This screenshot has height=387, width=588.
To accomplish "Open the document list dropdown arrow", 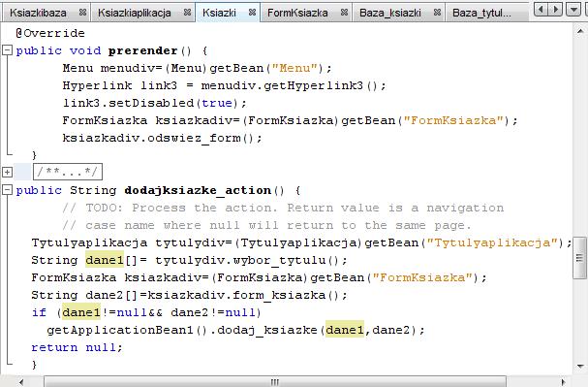I will click(573, 9).
